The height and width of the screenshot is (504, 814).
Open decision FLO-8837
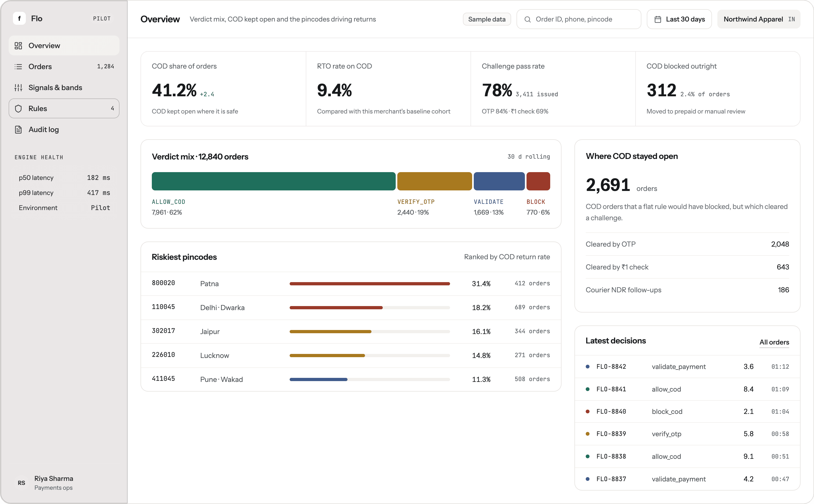click(x=687, y=479)
